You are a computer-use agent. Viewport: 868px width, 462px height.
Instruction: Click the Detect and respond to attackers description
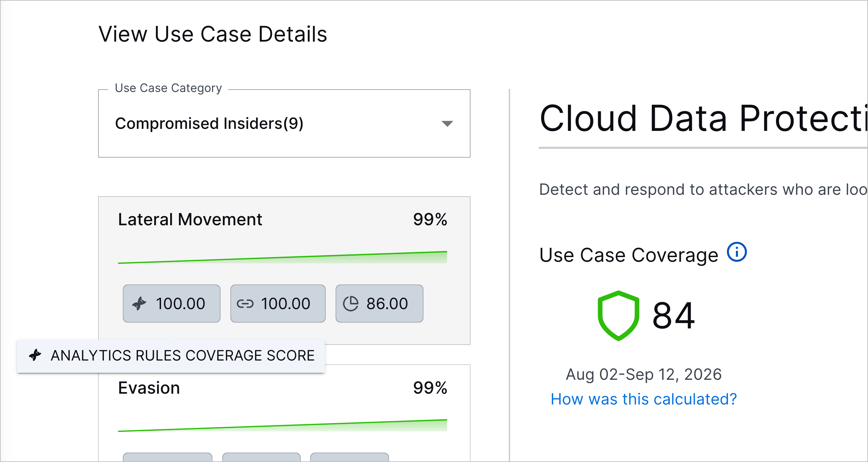(x=704, y=189)
